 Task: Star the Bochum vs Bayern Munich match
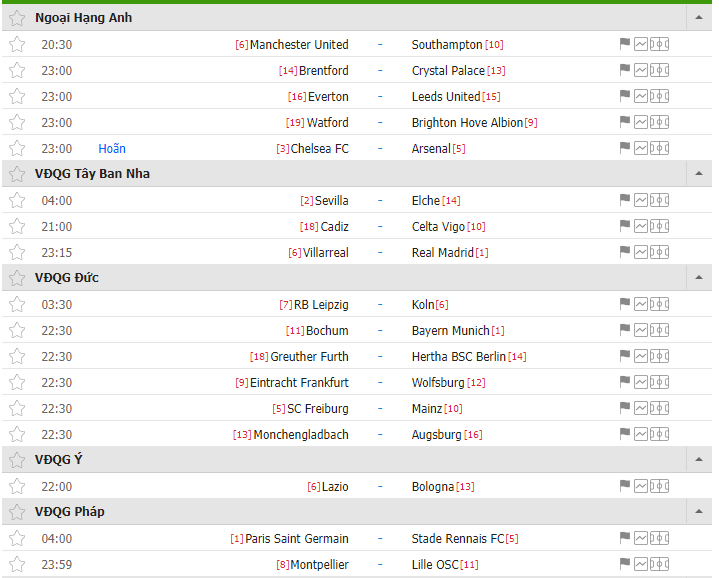pos(17,330)
